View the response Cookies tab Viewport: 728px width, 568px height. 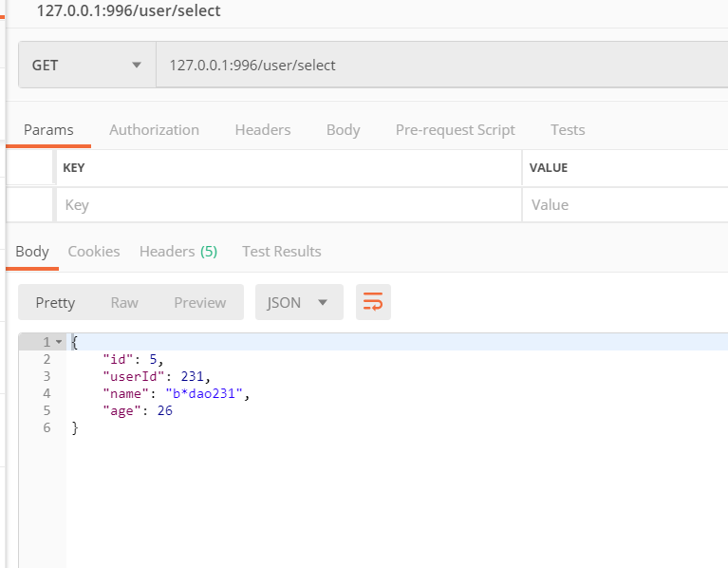[94, 252]
